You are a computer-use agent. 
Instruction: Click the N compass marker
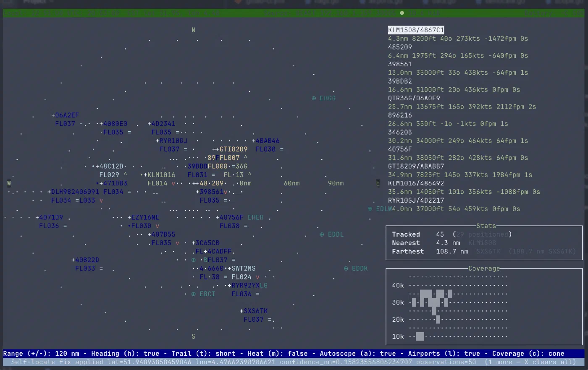[193, 30]
